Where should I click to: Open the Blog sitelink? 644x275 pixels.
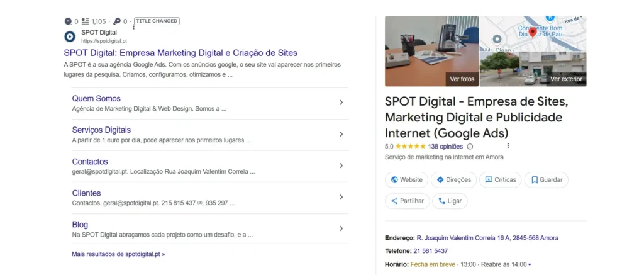[x=80, y=225]
